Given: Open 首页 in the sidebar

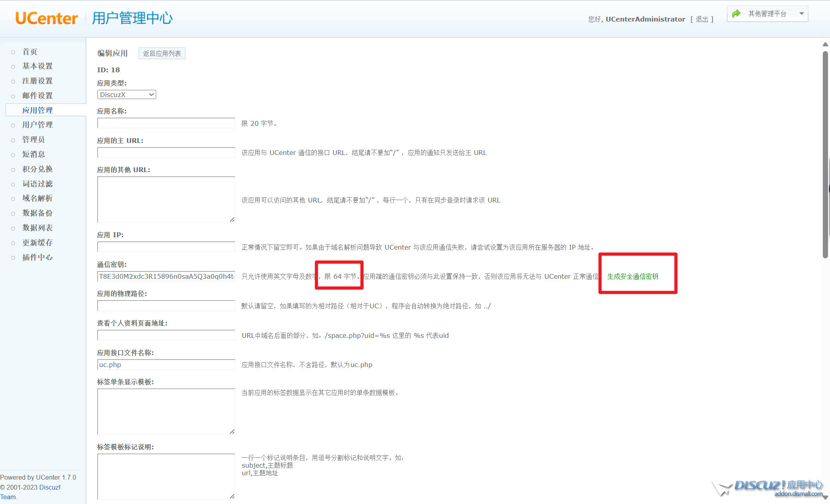Looking at the screenshot, I should coord(30,52).
